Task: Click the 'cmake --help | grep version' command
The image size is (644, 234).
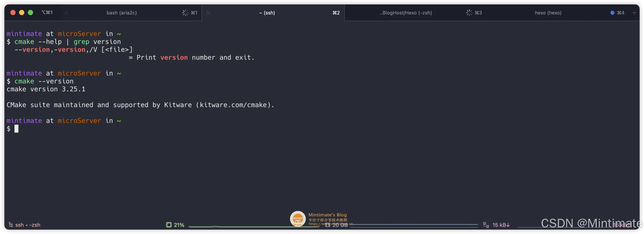Action: click(x=67, y=41)
